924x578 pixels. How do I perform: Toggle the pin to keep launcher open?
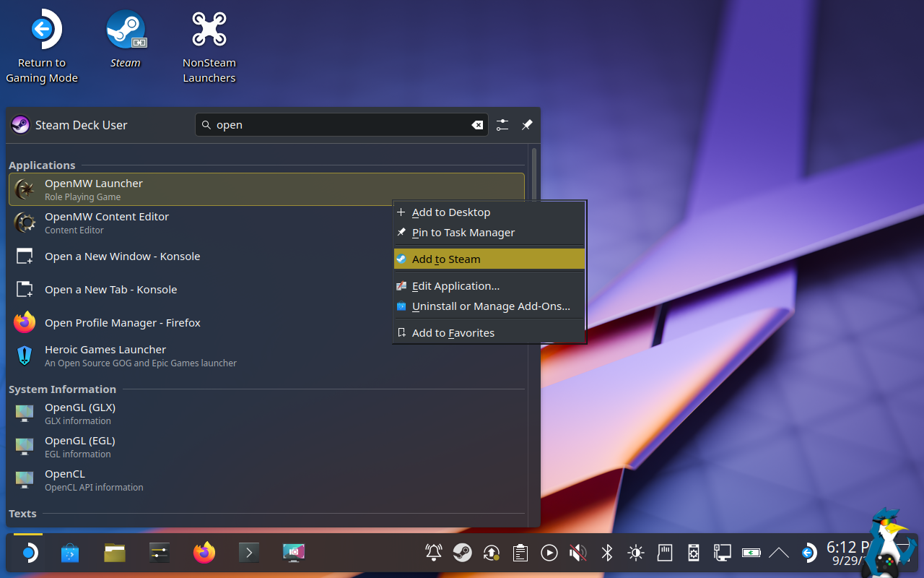527,125
